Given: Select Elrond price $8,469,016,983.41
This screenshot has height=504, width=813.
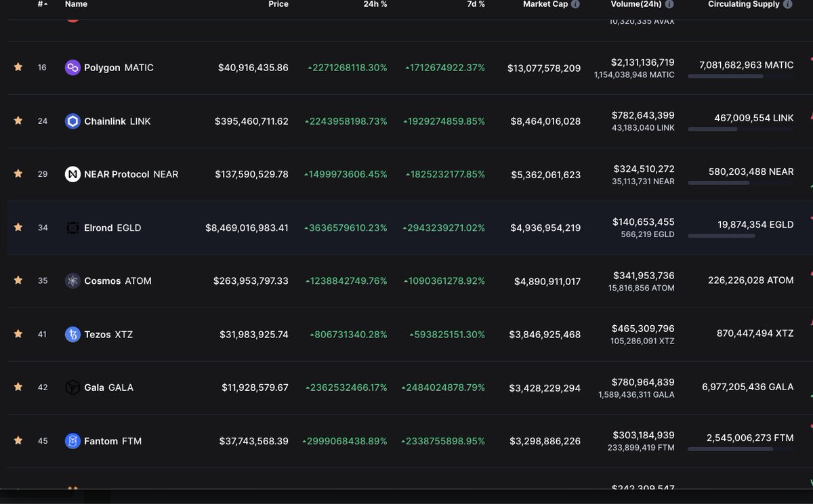Looking at the screenshot, I should pyautogui.click(x=247, y=228).
